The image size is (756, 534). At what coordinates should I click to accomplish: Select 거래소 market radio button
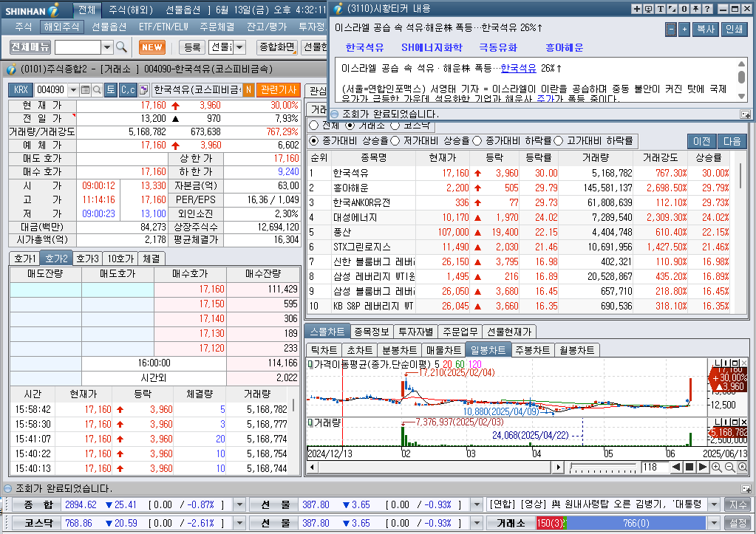pyautogui.click(x=350, y=126)
